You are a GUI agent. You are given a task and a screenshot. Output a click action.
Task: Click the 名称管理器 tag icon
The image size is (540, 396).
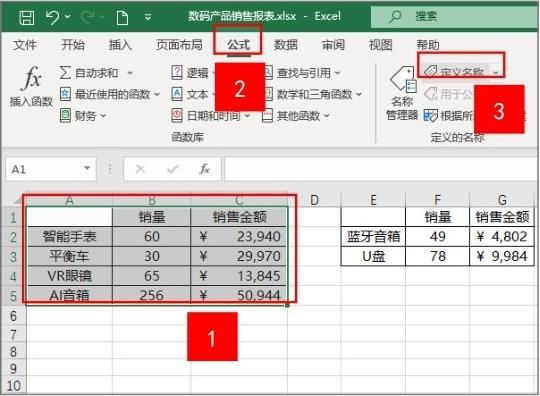[402, 80]
